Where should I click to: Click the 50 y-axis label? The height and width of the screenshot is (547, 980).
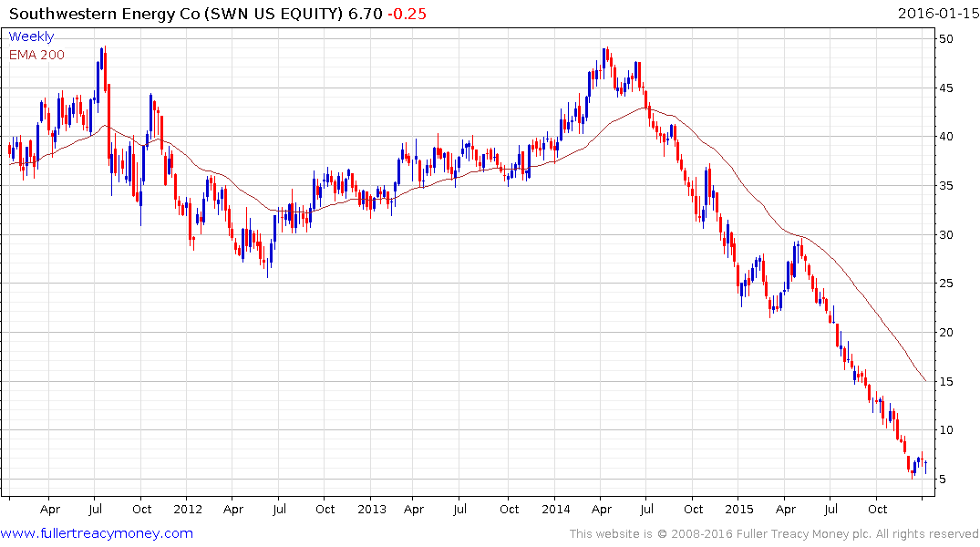pos(945,39)
